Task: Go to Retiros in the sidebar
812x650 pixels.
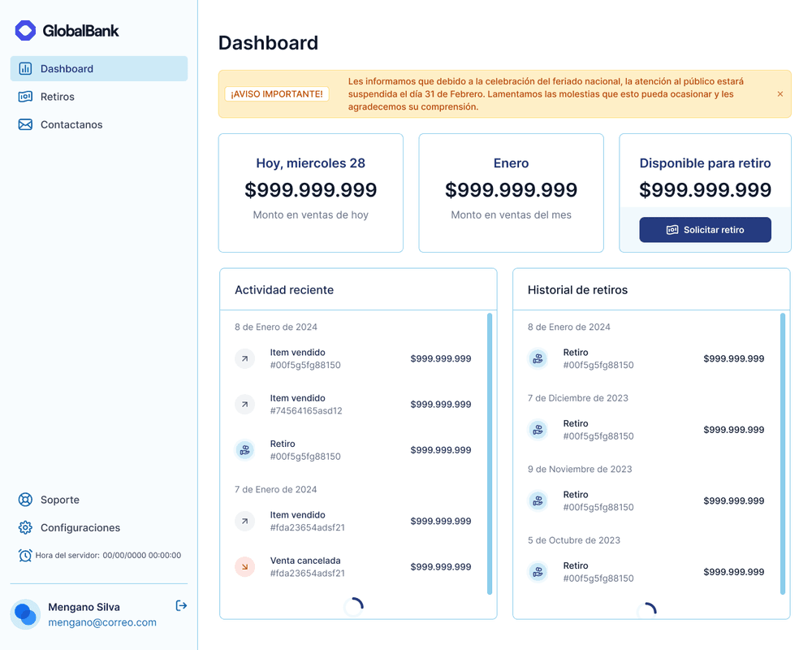Action: point(57,97)
